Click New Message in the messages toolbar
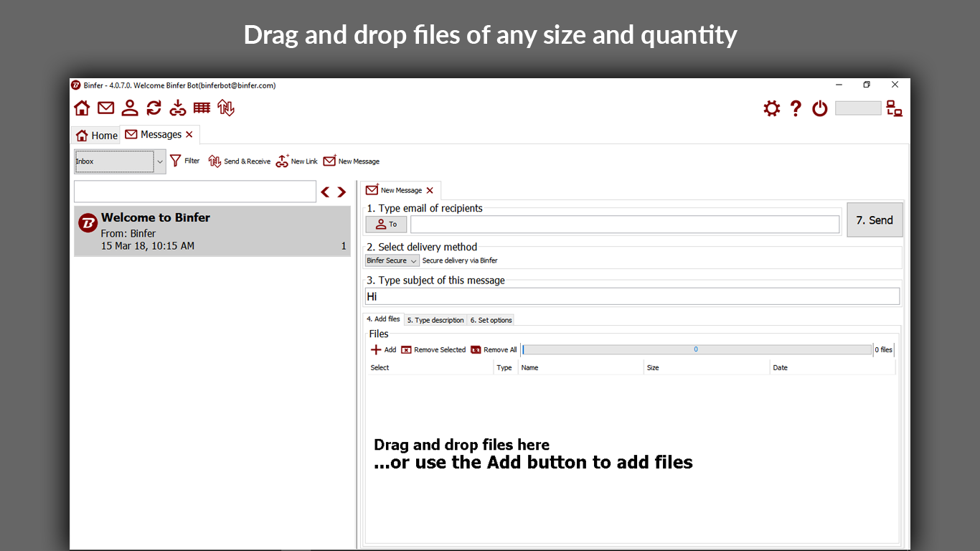 click(351, 161)
